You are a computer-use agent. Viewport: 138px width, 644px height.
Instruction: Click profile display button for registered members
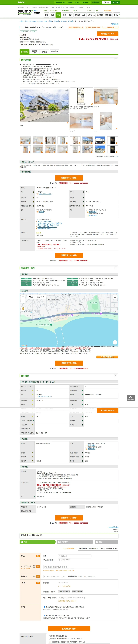click(x=98, y=548)
